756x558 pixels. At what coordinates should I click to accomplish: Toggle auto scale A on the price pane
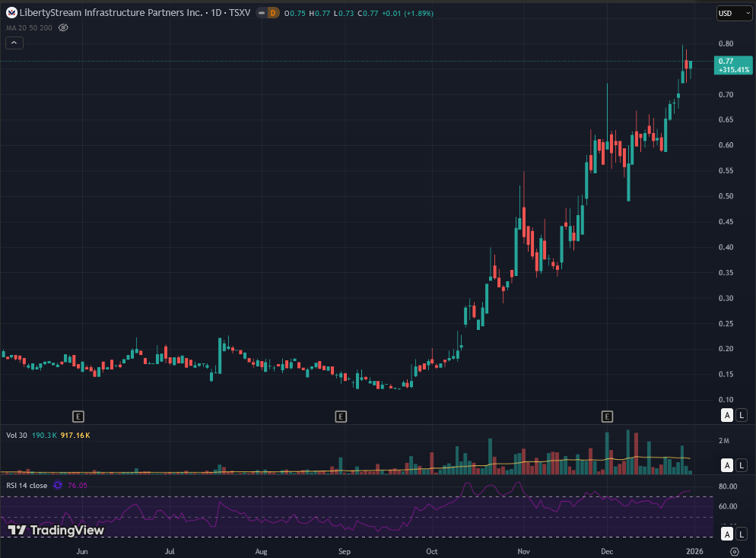click(x=727, y=415)
